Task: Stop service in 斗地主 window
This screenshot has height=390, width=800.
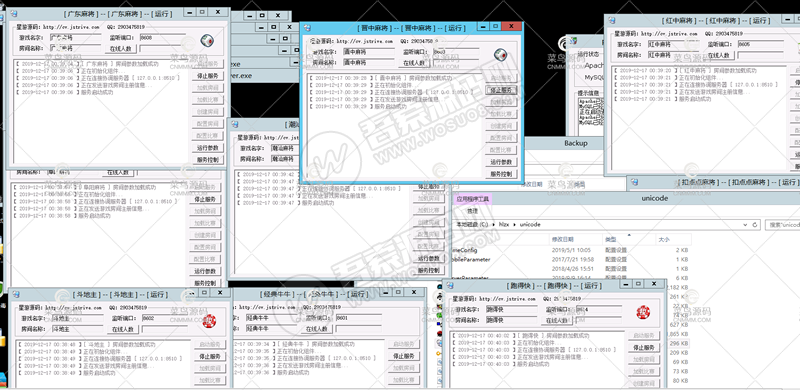Action: [x=209, y=356]
